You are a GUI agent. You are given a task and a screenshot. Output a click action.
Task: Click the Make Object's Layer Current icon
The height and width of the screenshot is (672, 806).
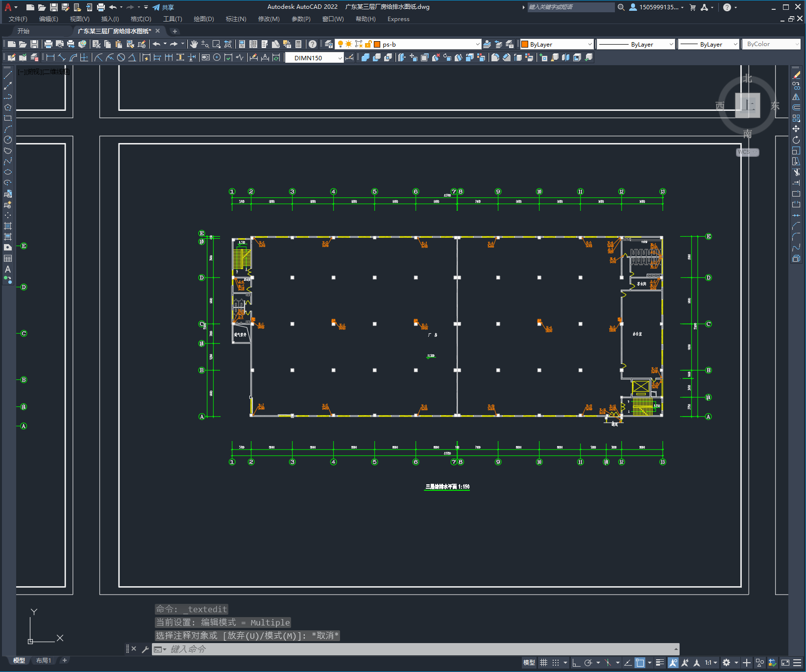[487, 44]
